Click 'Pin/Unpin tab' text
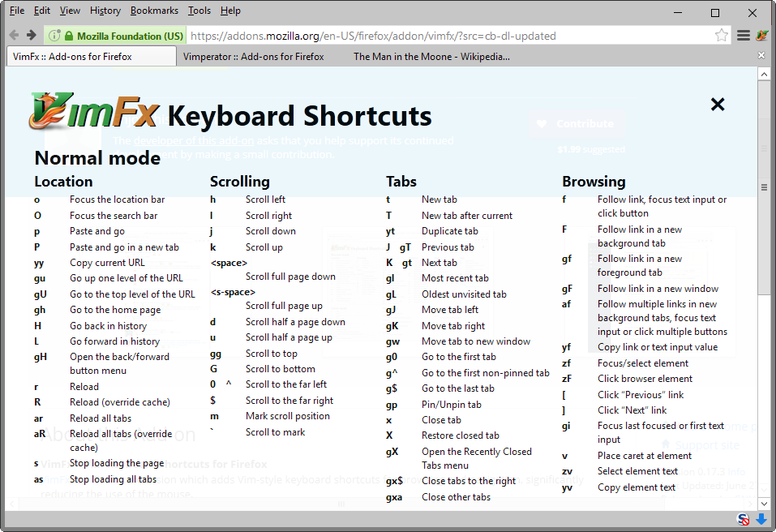776x532 pixels. tap(452, 405)
